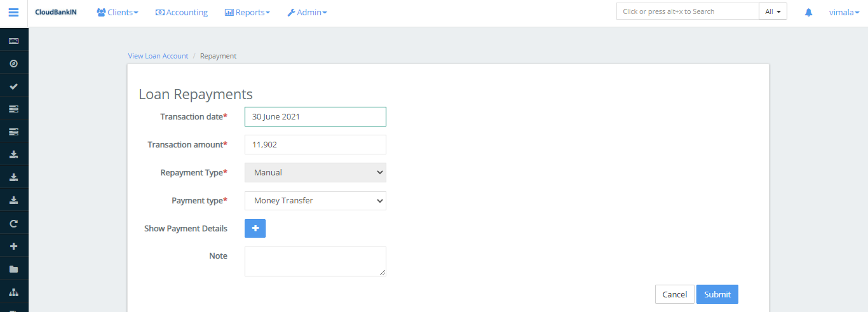Click the hierarchy sitemap sidebar icon

tap(13, 292)
